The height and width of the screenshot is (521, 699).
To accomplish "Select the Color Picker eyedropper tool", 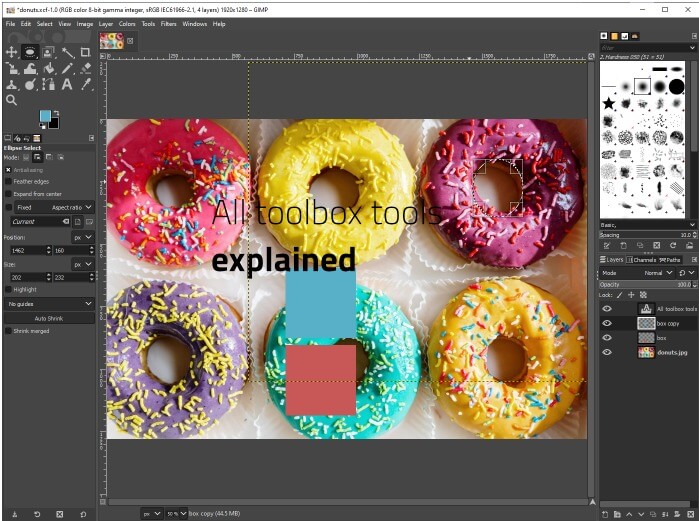I will coord(86,84).
